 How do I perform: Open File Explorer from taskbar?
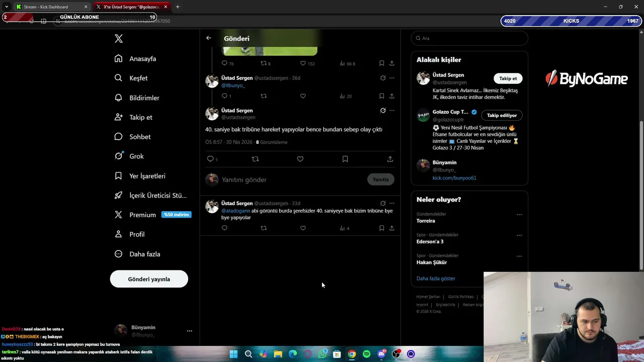tap(278, 354)
